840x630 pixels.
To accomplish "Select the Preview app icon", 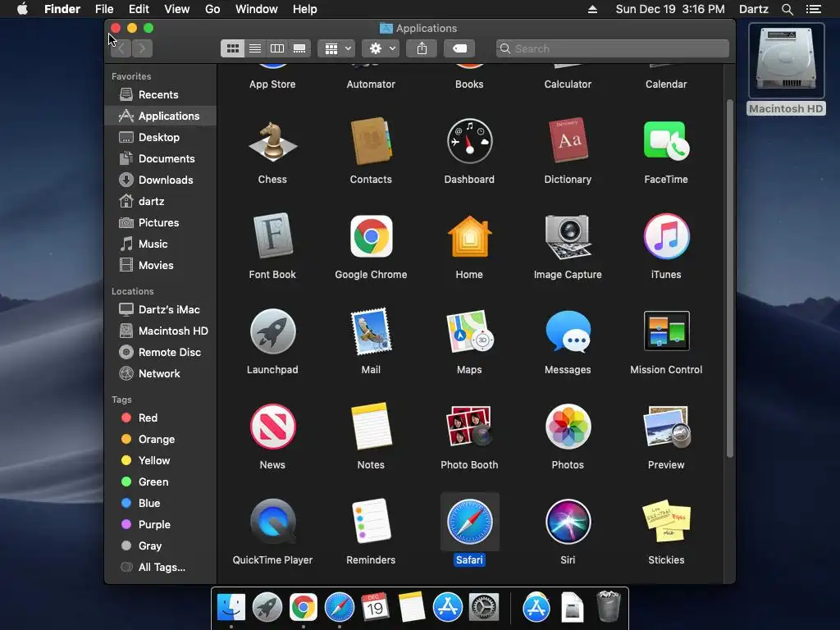I will pyautogui.click(x=666, y=427).
